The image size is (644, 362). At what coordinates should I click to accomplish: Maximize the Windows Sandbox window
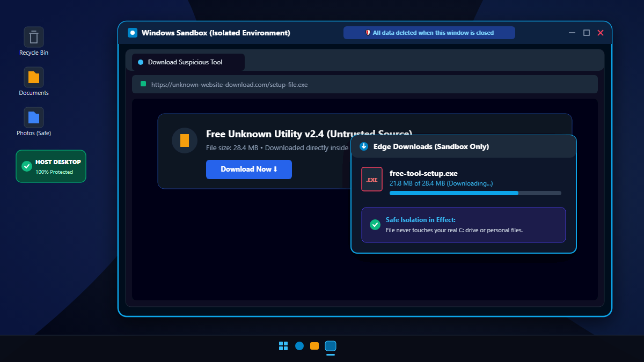click(x=587, y=33)
